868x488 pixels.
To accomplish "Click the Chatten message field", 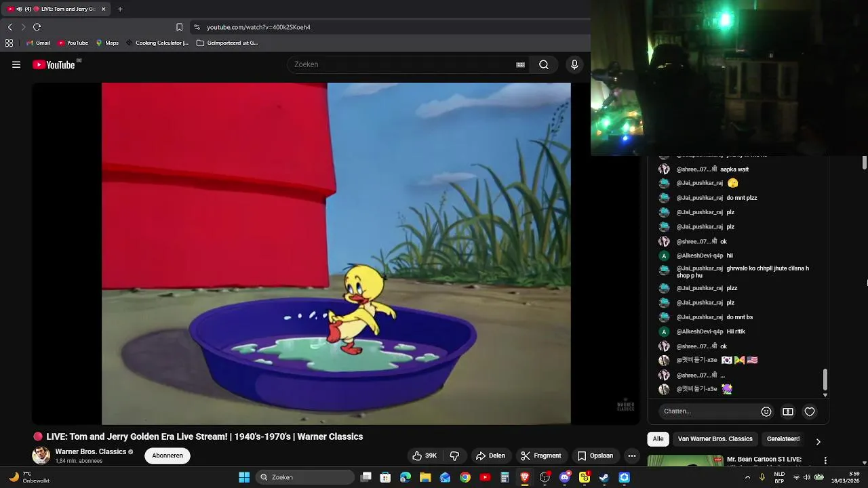I will [x=708, y=411].
